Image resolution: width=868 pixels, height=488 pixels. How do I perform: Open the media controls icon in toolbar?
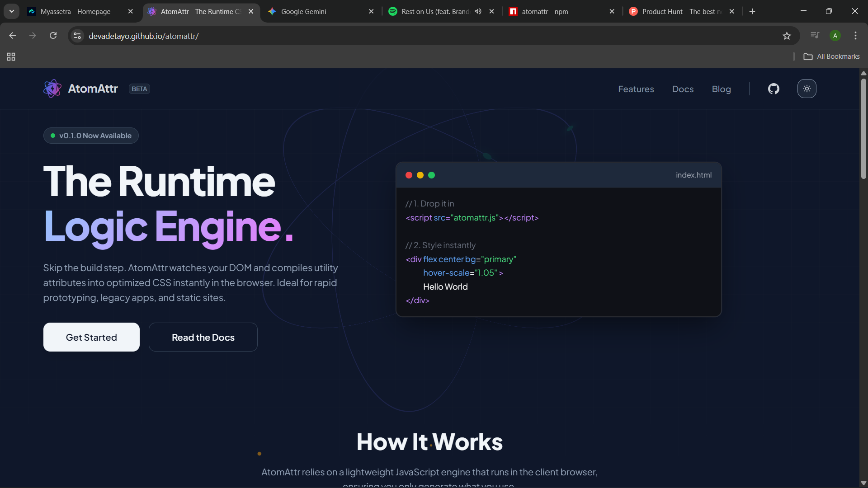(x=814, y=35)
